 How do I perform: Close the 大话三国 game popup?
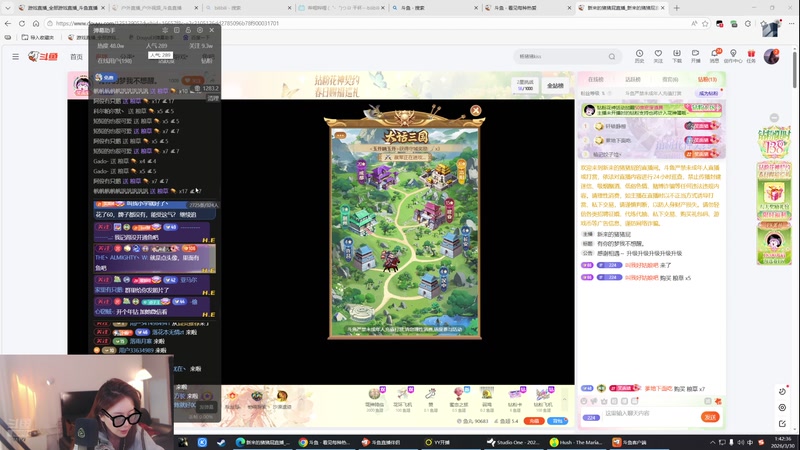476,110
